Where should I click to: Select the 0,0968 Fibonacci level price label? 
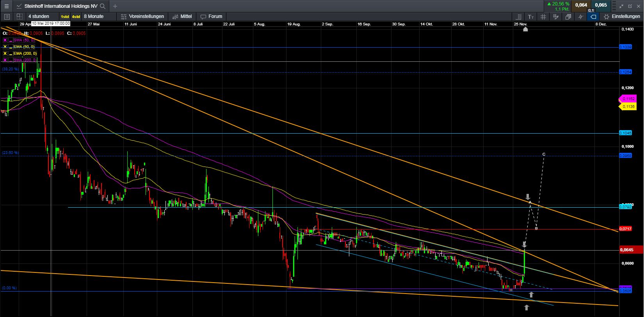(626, 156)
